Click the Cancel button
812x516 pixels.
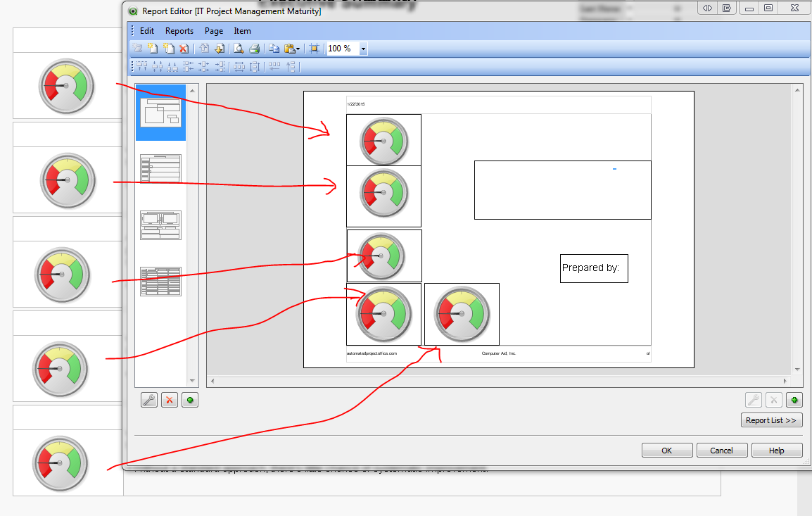(x=722, y=451)
